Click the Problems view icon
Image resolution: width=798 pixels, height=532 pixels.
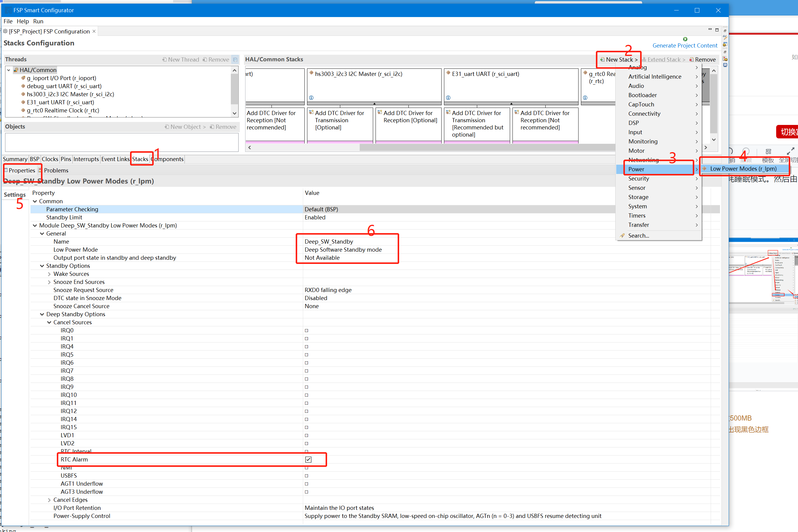coord(40,170)
